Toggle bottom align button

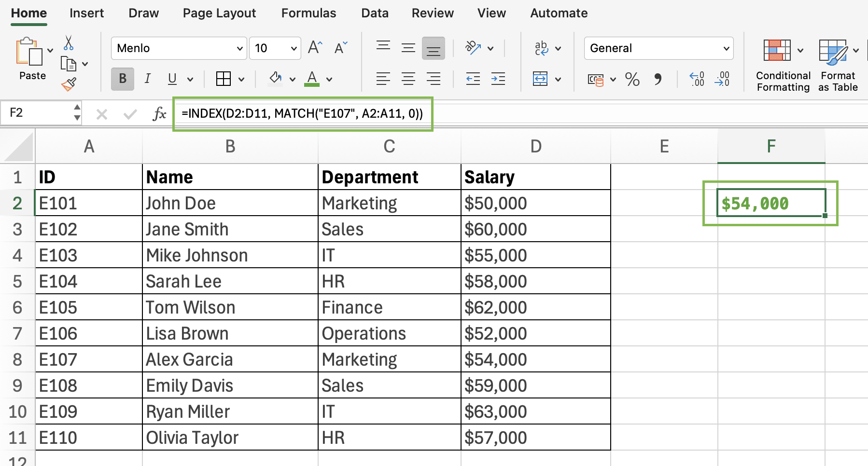(x=434, y=48)
